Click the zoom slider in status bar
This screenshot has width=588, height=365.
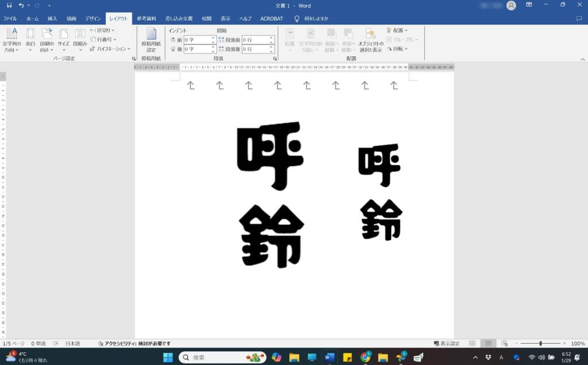[540, 343]
